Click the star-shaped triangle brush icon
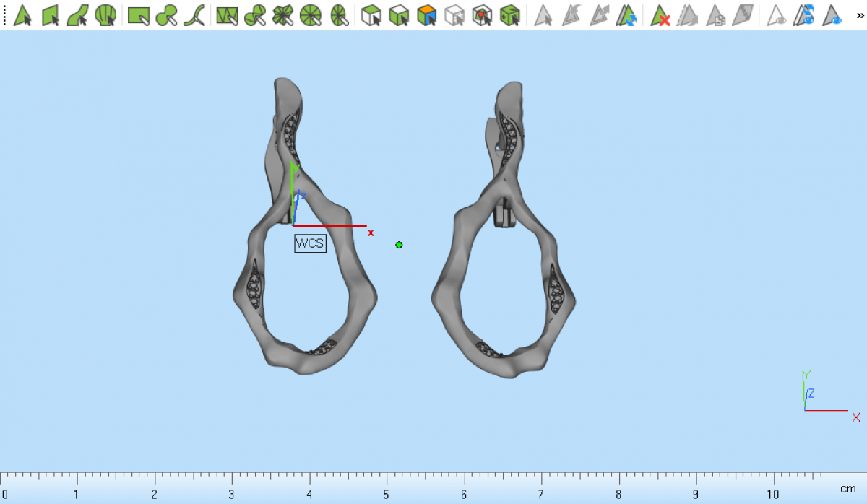867x504 pixels. (x=282, y=15)
